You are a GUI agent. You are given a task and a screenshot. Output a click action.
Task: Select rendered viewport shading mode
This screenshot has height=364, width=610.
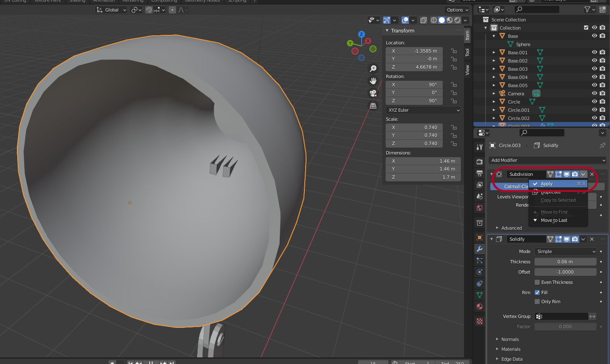pyautogui.click(x=457, y=20)
